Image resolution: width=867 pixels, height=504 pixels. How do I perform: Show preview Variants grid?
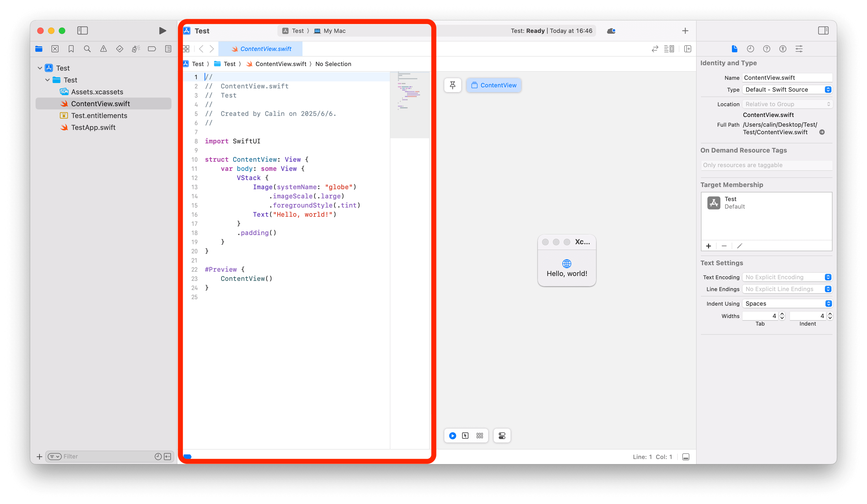pos(480,436)
